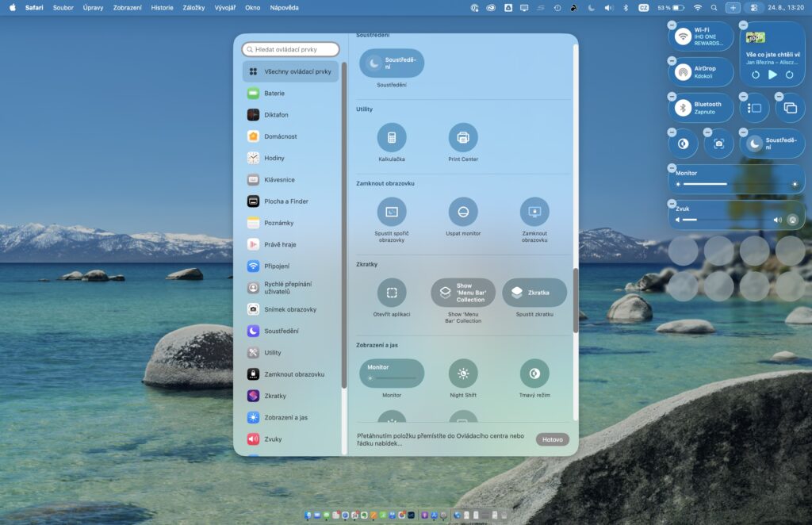Toggle the window tiling control in Control Center
This screenshot has width=812, height=525.
(791, 108)
